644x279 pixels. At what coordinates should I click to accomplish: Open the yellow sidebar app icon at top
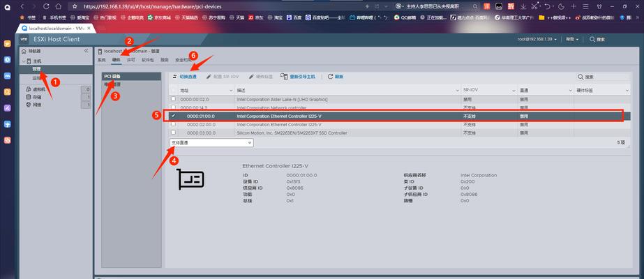pyautogui.click(x=8, y=44)
